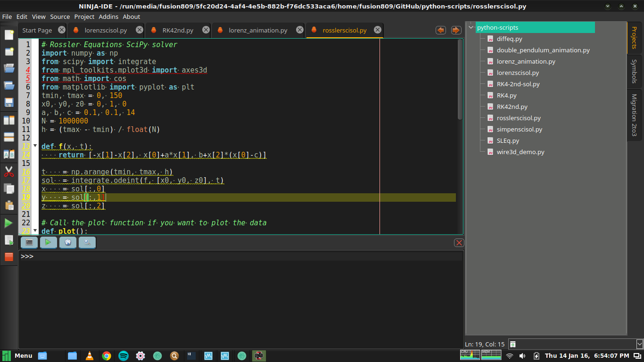Switch to the lorenzscisol.py editor tab

[106, 30]
